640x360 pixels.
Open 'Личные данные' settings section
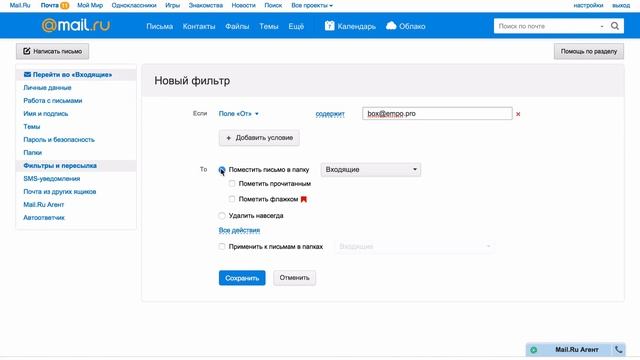(47, 88)
